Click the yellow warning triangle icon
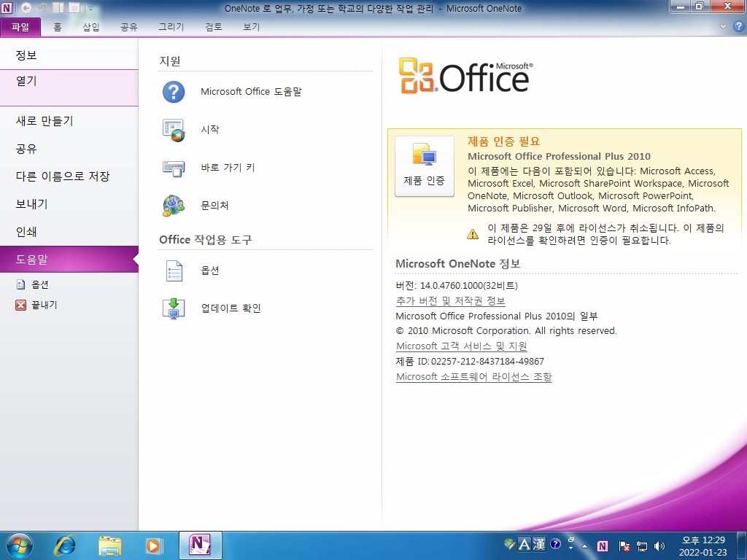The height and width of the screenshot is (560, 747). (x=473, y=234)
